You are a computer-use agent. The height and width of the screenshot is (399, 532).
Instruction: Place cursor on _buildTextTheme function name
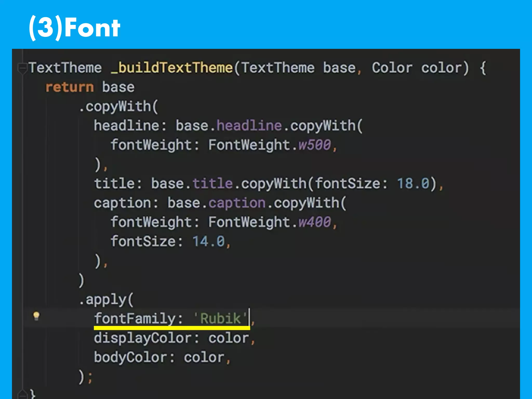(x=172, y=68)
